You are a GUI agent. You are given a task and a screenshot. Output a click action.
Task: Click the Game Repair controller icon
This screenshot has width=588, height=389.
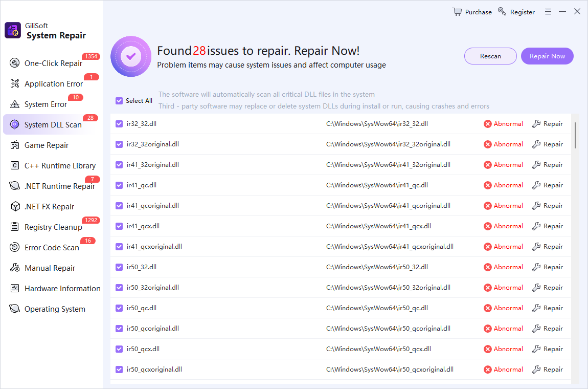click(15, 145)
